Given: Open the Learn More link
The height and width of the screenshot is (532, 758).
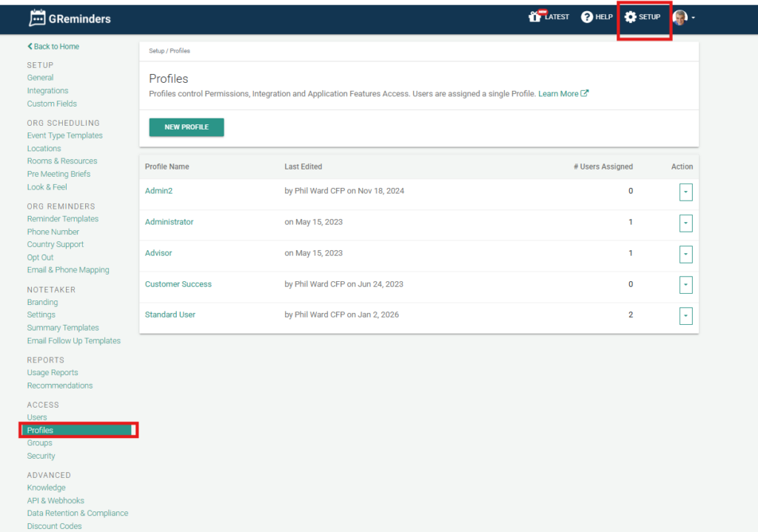Looking at the screenshot, I should click(558, 94).
